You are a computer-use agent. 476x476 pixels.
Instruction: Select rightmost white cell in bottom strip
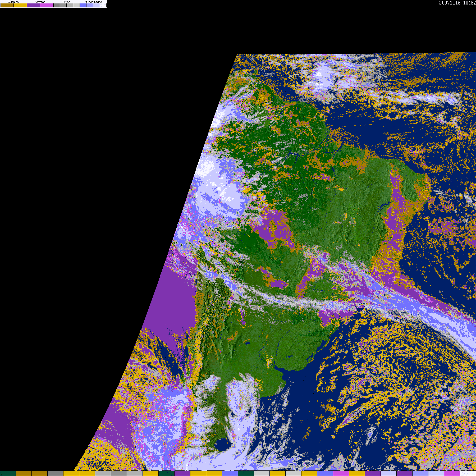coord(468,473)
